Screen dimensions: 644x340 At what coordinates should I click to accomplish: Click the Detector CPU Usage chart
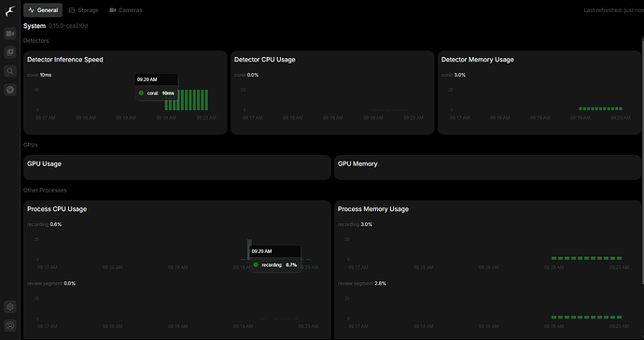[x=332, y=100]
